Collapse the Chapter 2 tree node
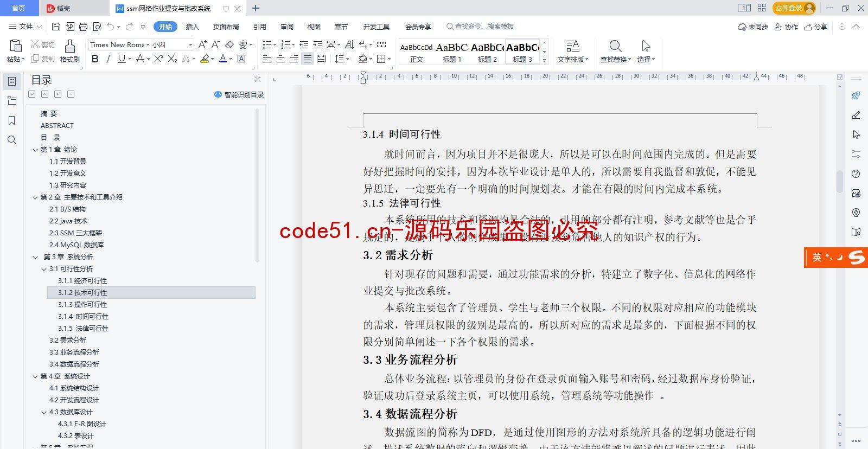Screen dimensions: 868x449 click(35, 197)
